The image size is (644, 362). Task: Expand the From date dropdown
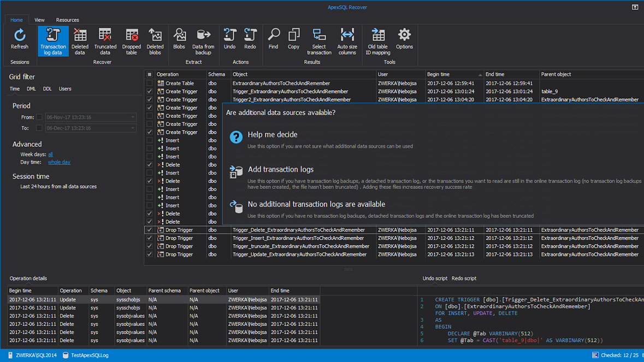[x=132, y=117]
